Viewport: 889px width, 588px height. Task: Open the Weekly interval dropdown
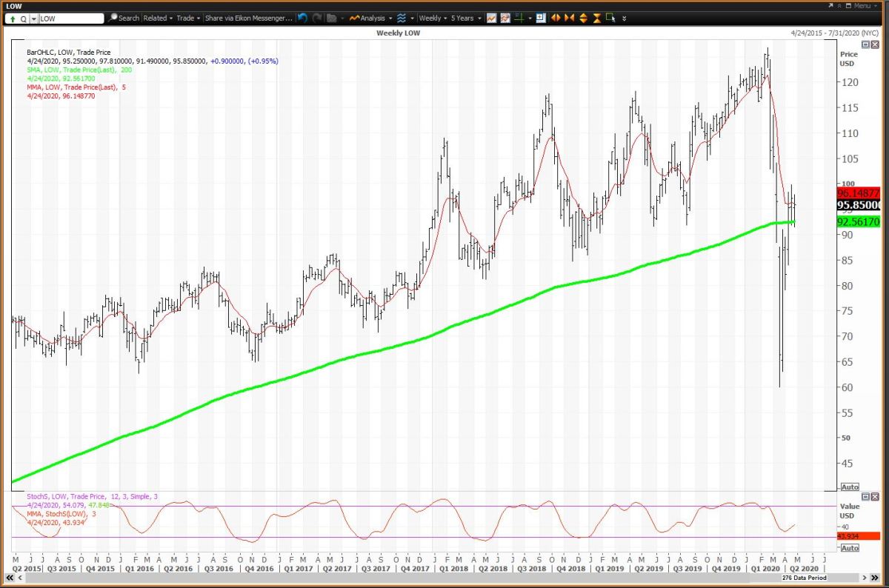tap(432, 18)
